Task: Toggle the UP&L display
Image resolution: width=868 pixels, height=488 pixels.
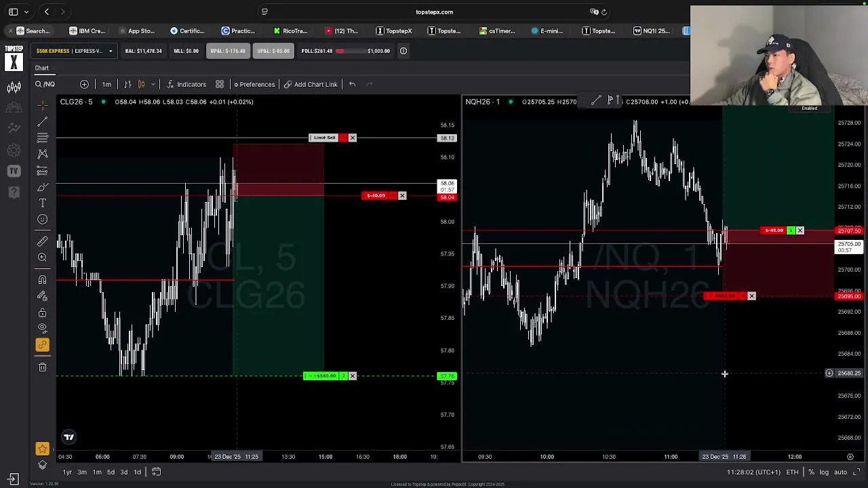Action: pyautogui.click(x=273, y=51)
